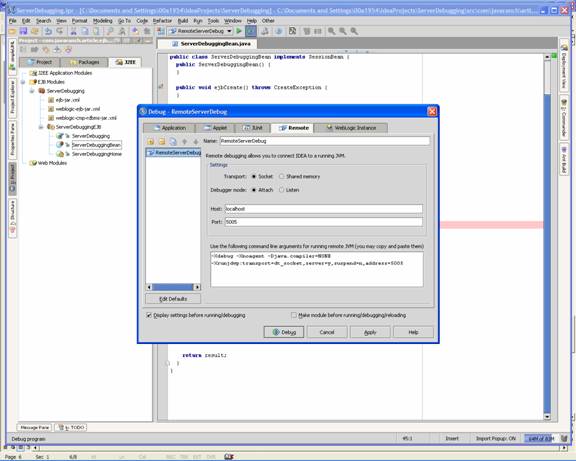
Task: Select Web Modules tree node
Action: click(x=52, y=163)
